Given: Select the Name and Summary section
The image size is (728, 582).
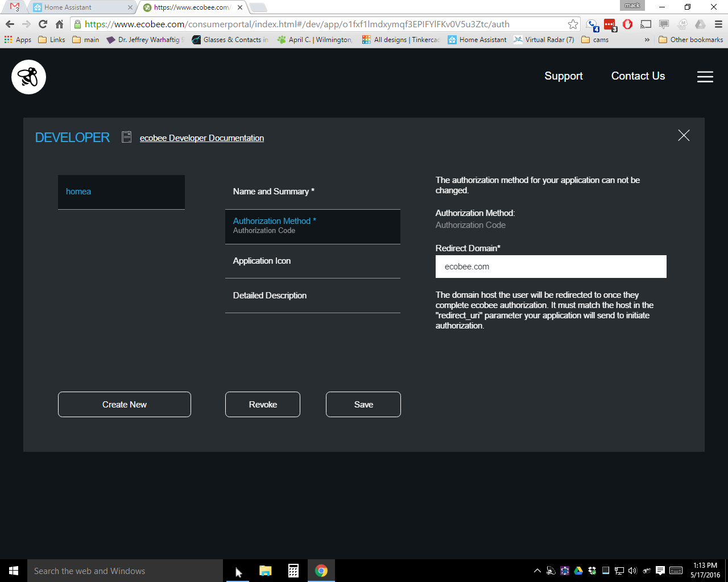Looking at the screenshot, I should 313,192.
